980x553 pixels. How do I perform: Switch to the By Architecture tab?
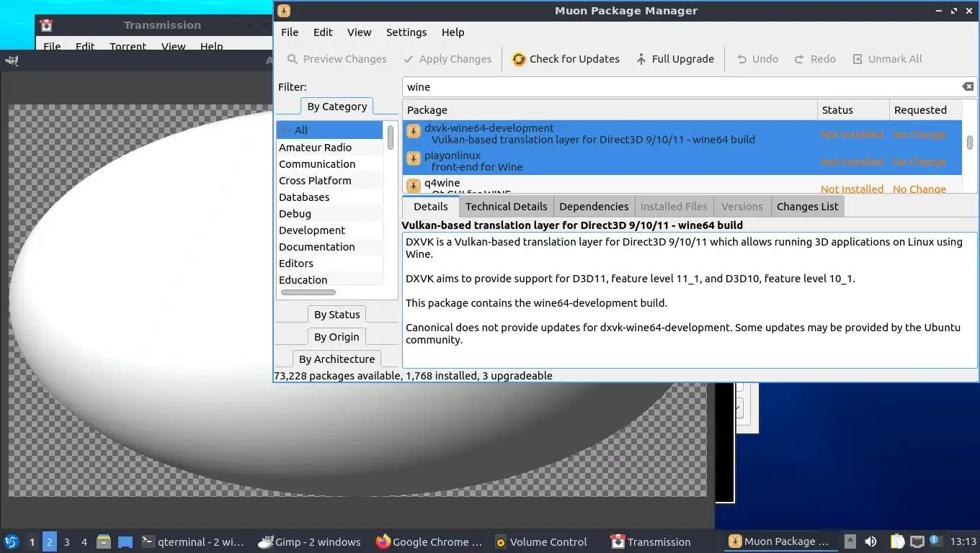tap(337, 359)
